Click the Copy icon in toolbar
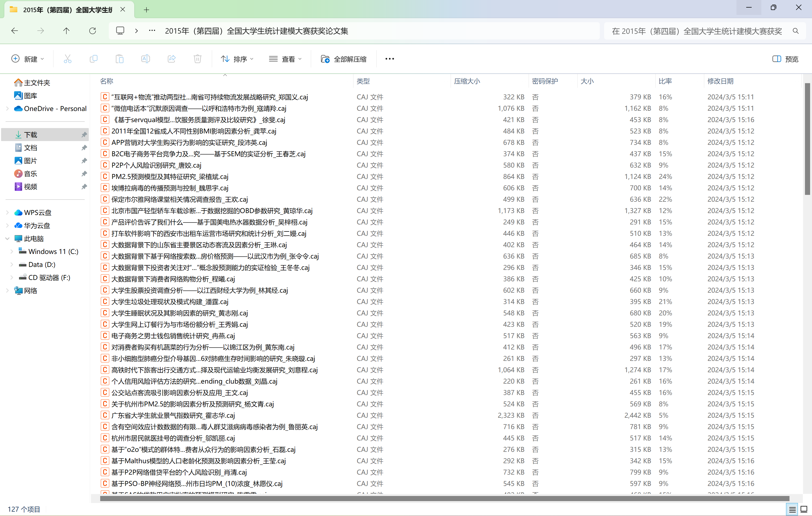 click(x=93, y=59)
